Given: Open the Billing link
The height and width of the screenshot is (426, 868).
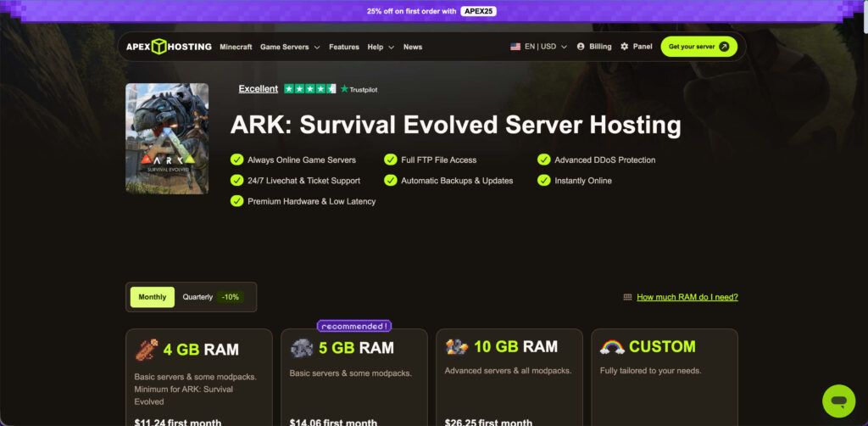Looking at the screenshot, I should click(594, 47).
